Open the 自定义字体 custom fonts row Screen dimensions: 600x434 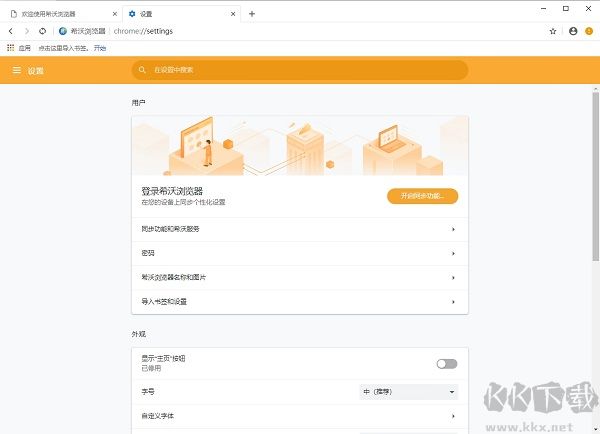click(300, 416)
